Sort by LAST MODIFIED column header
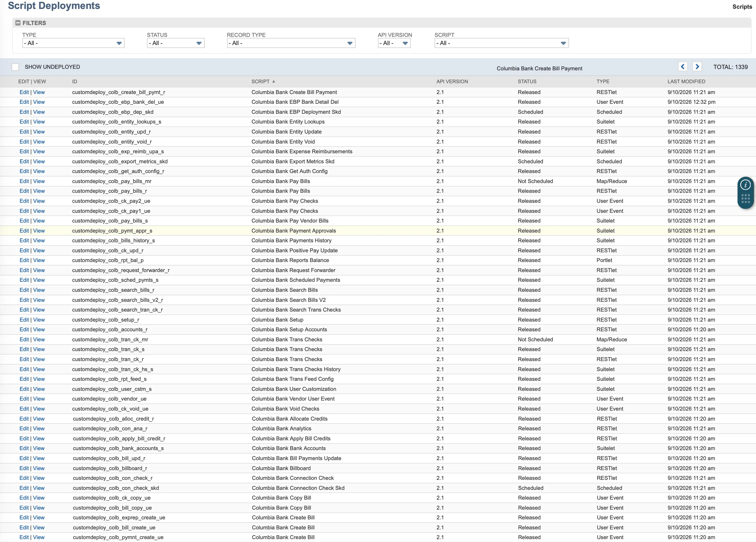The image size is (756, 542). coord(686,81)
